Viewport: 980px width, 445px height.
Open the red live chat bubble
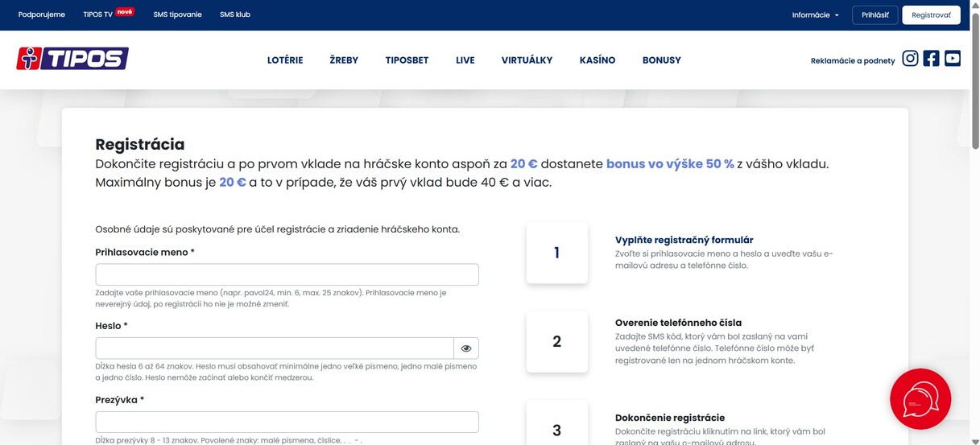click(920, 399)
